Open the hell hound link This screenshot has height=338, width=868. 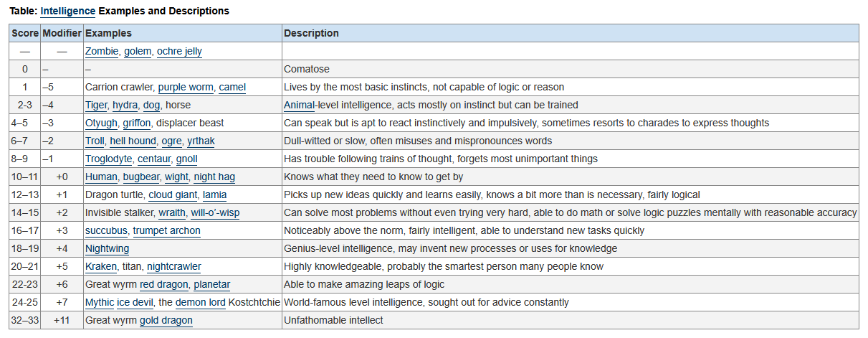coord(133,141)
